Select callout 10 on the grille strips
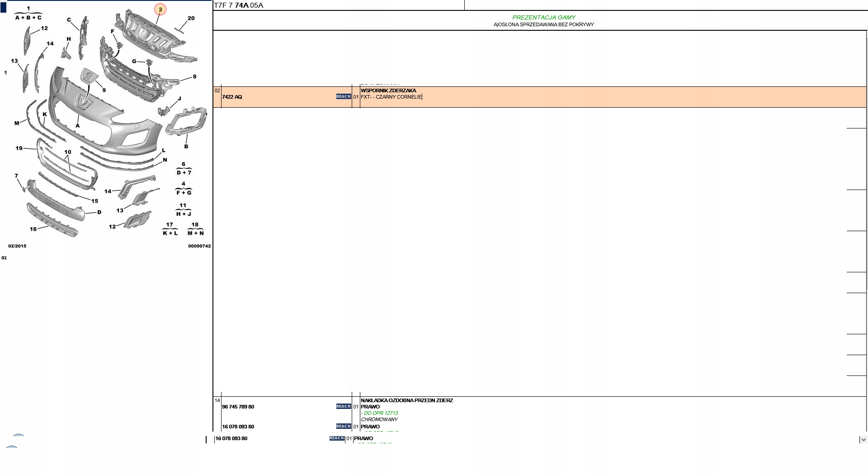The image size is (868, 475). [68, 152]
